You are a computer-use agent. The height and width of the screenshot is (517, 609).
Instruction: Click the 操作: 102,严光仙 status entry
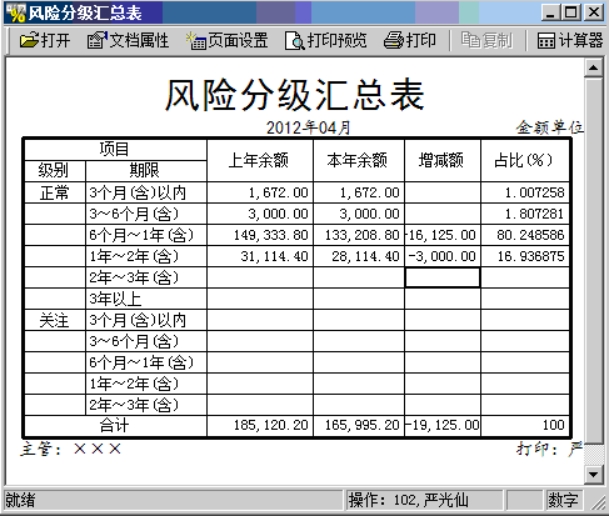coord(408,500)
